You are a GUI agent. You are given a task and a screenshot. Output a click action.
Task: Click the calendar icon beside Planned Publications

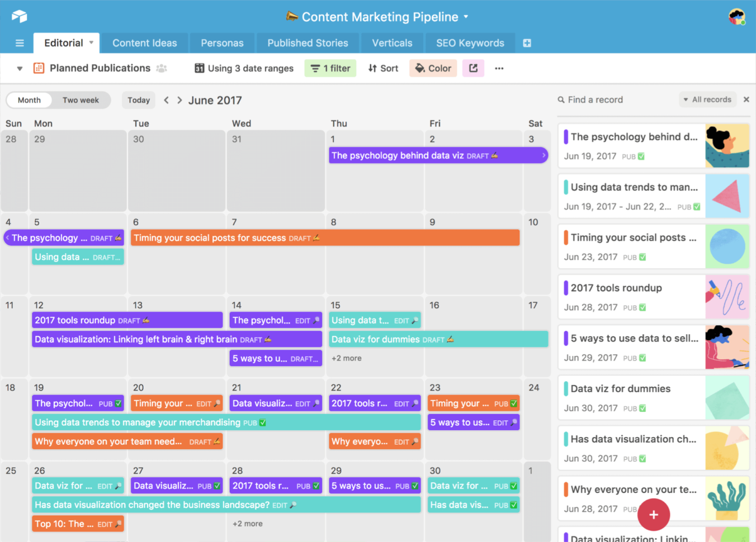38,68
